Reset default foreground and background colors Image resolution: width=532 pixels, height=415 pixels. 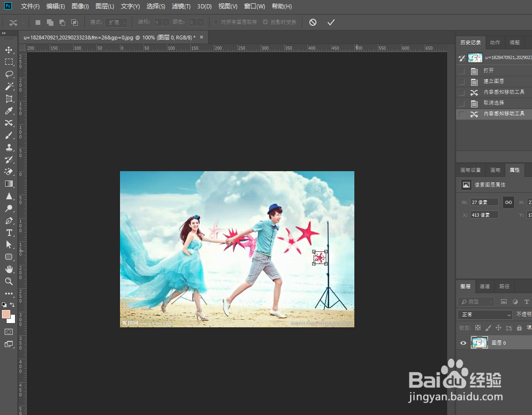pyautogui.click(x=4, y=305)
